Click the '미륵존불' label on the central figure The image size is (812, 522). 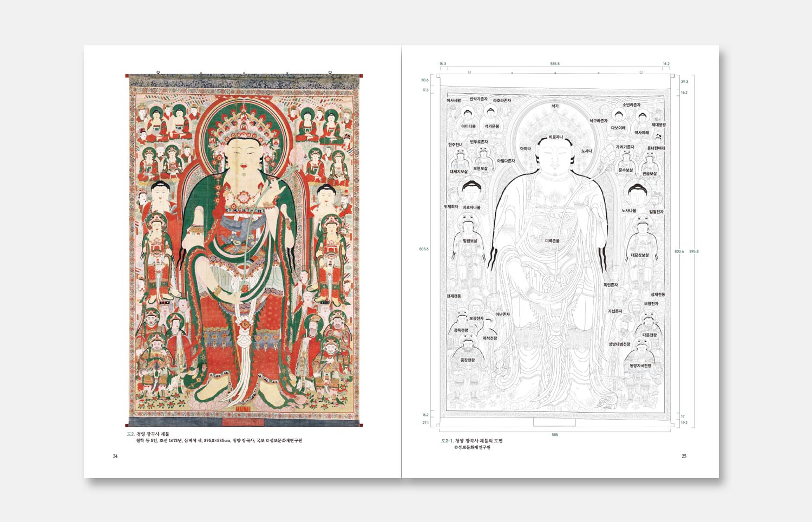pos(552,240)
